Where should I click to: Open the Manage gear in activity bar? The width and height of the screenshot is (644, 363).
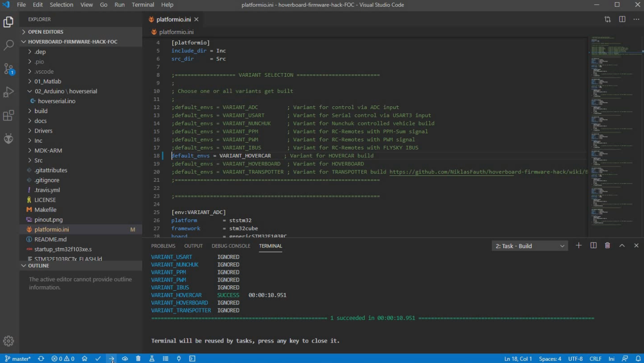[9, 341]
